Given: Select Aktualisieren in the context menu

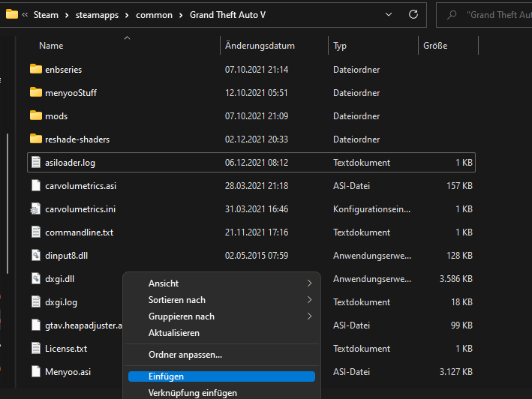Looking at the screenshot, I should pyautogui.click(x=174, y=333).
